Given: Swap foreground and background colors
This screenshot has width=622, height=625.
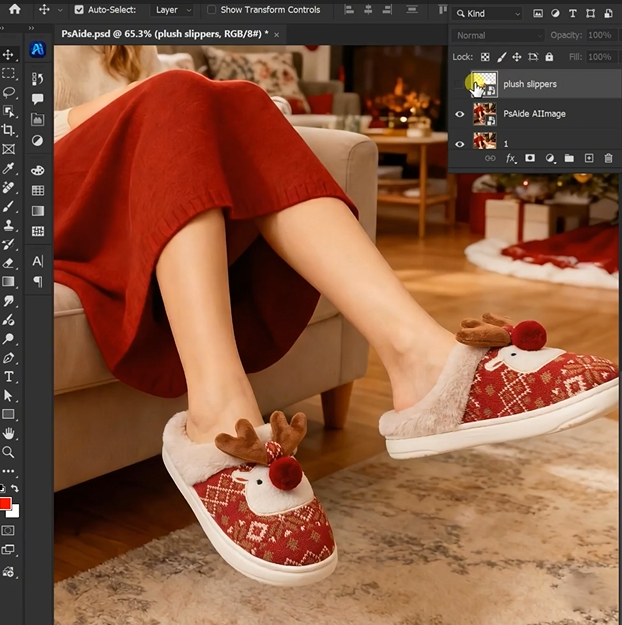Looking at the screenshot, I should (15, 488).
